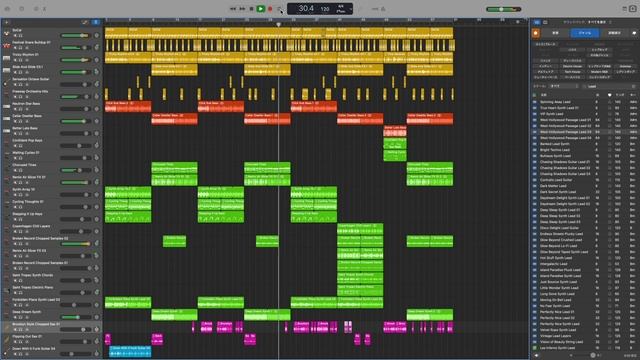Select the Slide And Glide ES1 track icon
The width and height of the screenshot is (640, 360).
(6, 70)
